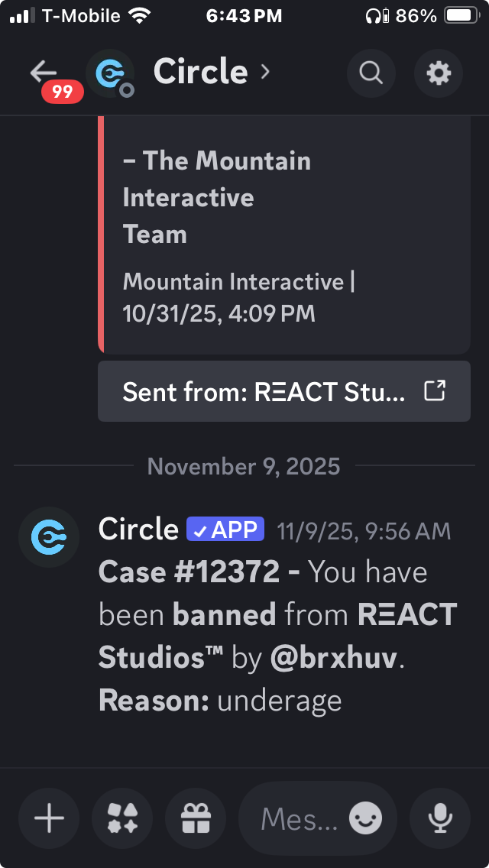The height and width of the screenshot is (868, 489).
Task: Tap the battery indicator in status bar
Action: click(461, 15)
